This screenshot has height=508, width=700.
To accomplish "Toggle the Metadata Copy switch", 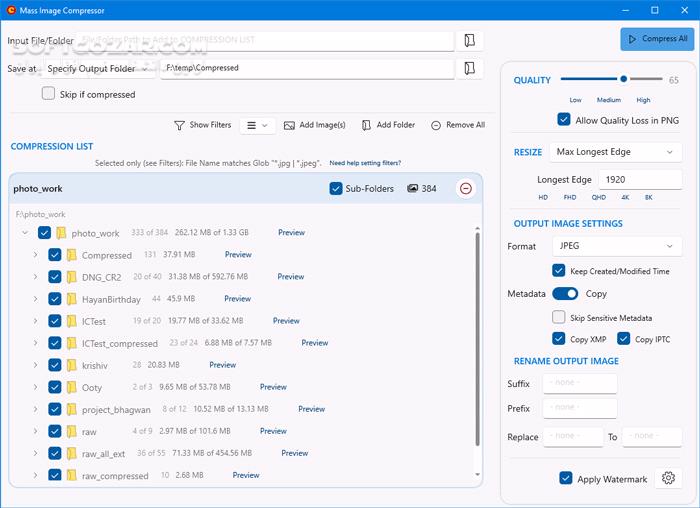I will pyautogui.click(x=565, y=294).
